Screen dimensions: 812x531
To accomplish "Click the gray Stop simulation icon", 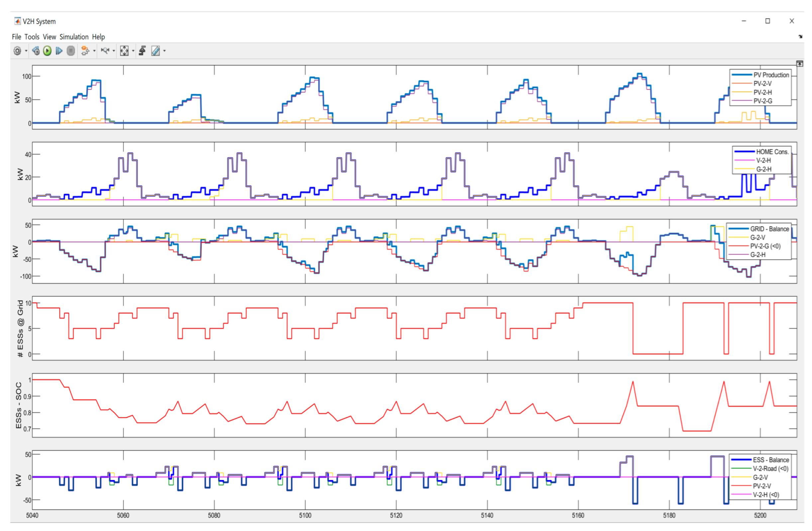I will (x=70, y=51).
